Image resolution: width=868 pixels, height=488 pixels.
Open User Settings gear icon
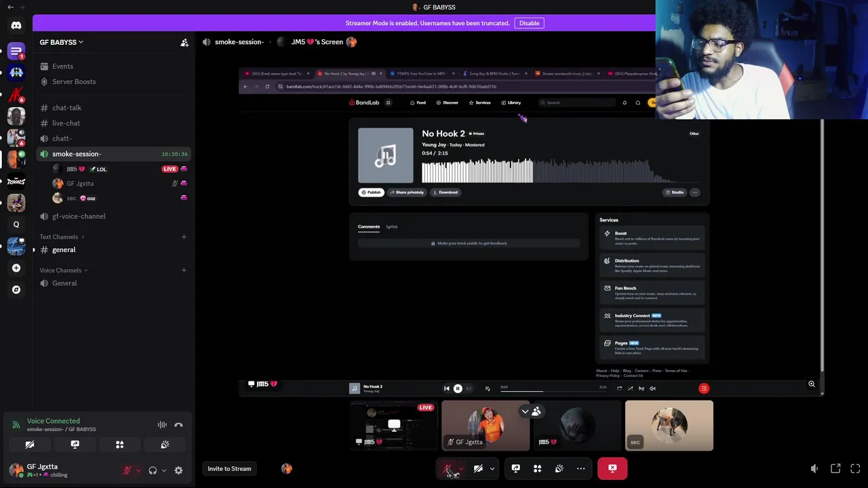(178, 470)
